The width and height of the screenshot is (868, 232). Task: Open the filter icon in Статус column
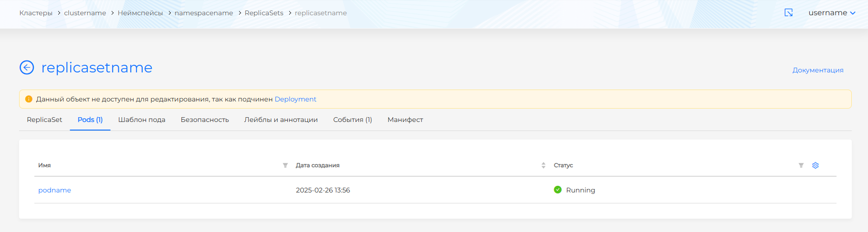click(x=801, y=165)
